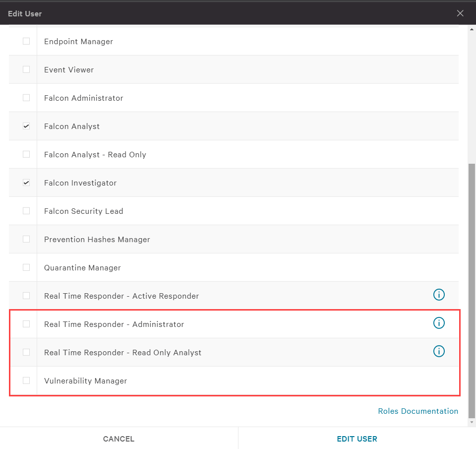The image size is (476, 449).
Task: Check the Vulnerability Manager role
Action: 26,380
